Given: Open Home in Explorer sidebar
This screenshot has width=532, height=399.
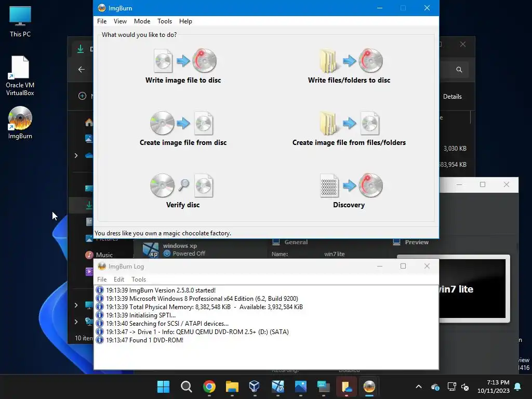Looking at the screenshot, I should click(89, 123).
